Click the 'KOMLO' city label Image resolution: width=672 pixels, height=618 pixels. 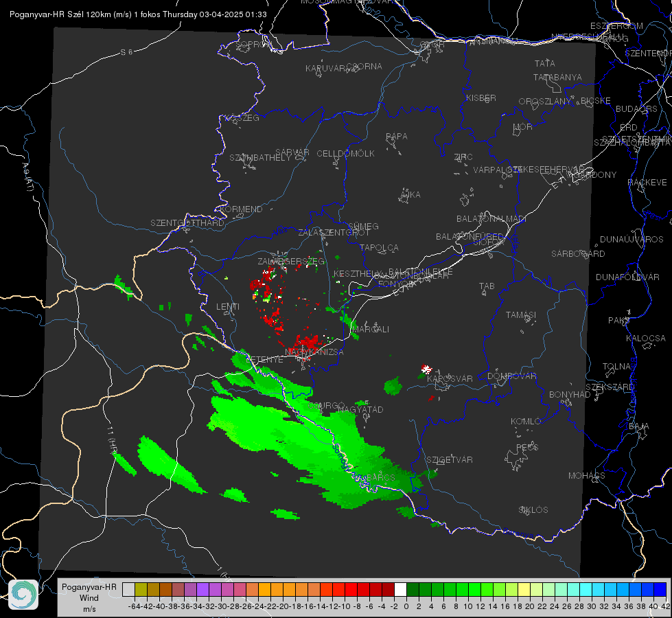pos(526,421)
